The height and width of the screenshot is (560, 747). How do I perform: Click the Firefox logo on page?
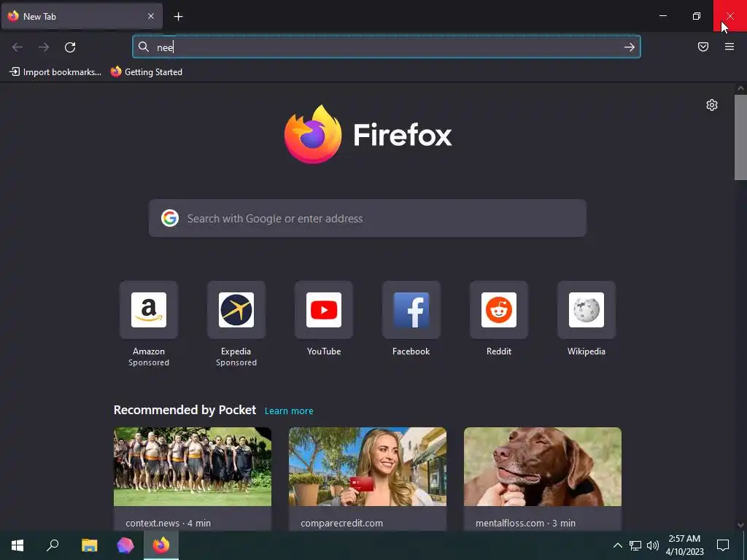point(313,134)
